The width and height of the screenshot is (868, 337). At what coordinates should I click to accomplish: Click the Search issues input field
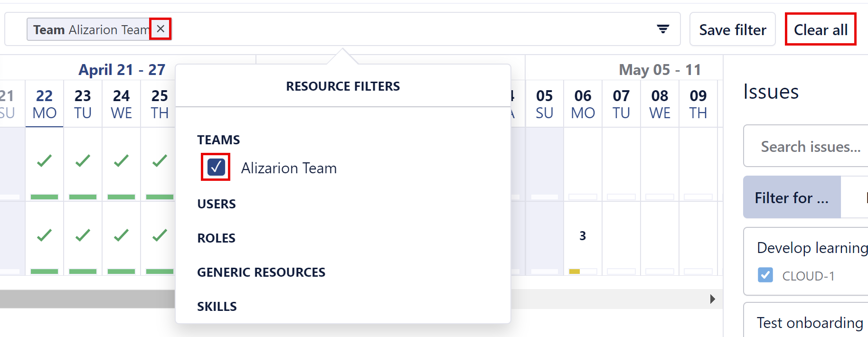pyautogui.click(x=810, y=147)
